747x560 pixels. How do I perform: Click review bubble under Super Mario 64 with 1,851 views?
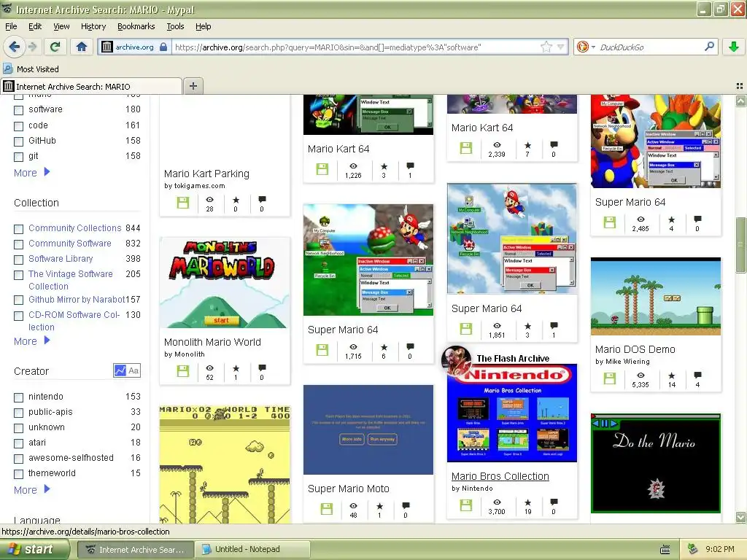point(554,326)
